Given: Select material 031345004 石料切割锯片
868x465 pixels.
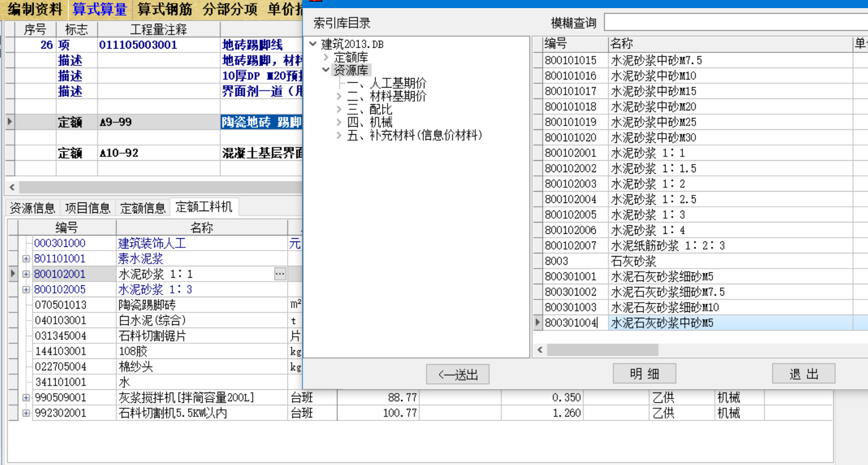Looking at the screenshot, I should (x=154, y=336).
